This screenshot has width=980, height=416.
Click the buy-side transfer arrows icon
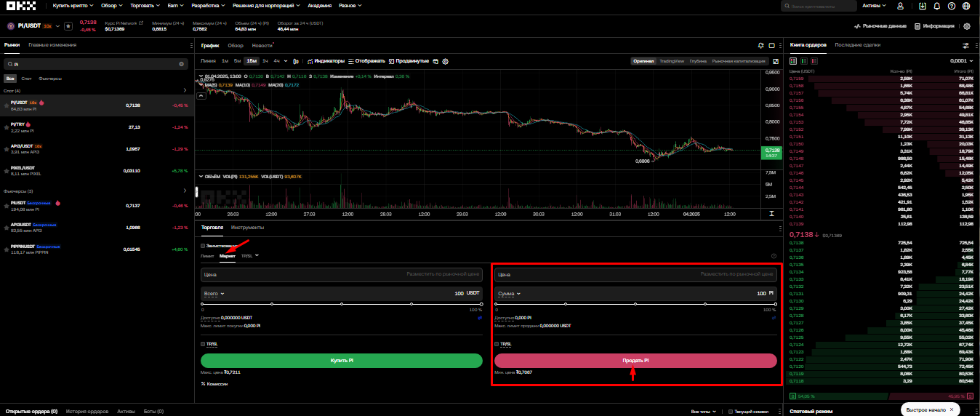point(480,318)
